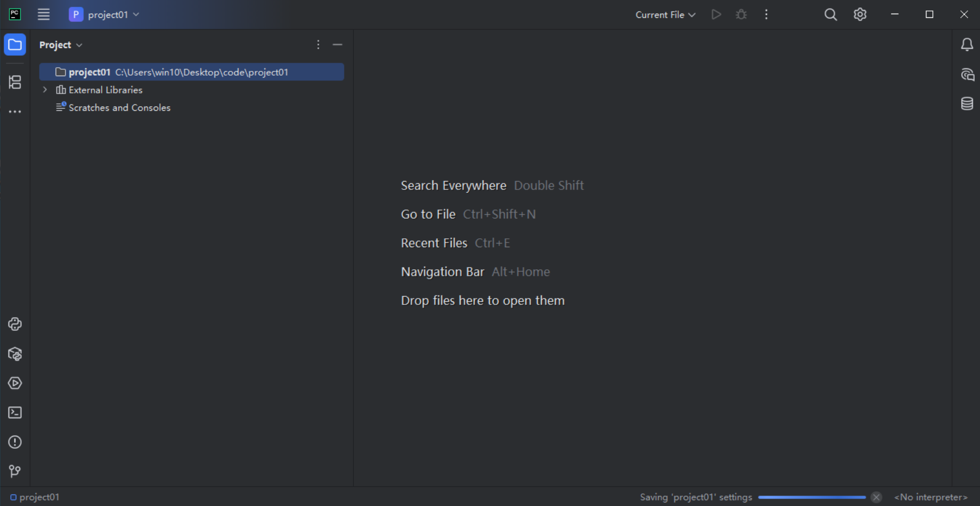Hide the Project panel with the minimize dash
This screenshot has height=506, width=980.
point(338,45)
